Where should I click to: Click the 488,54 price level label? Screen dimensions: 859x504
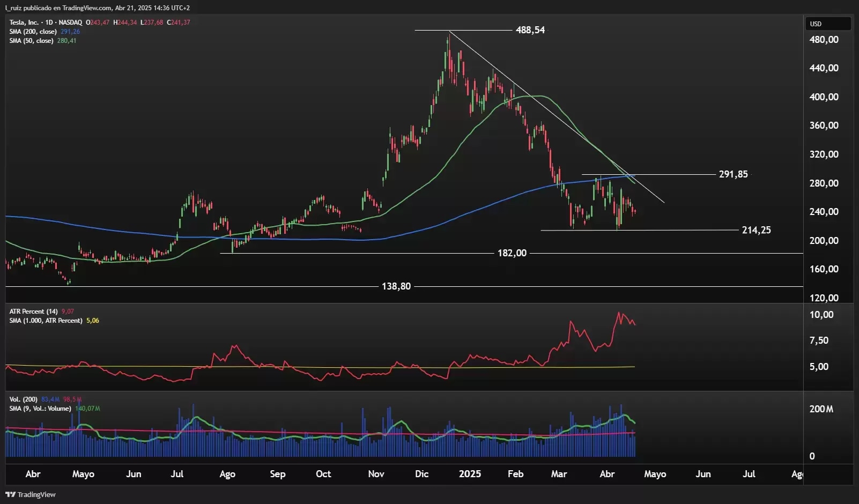point(530,30)
